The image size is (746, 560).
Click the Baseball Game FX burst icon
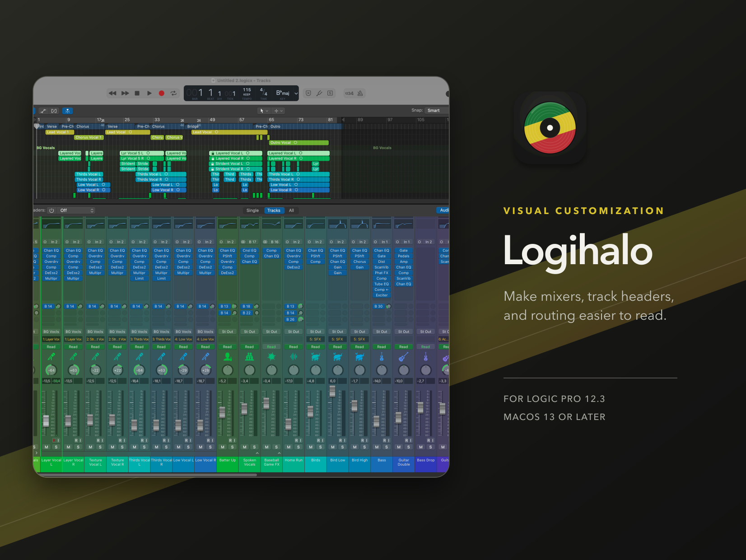point(271,357)
